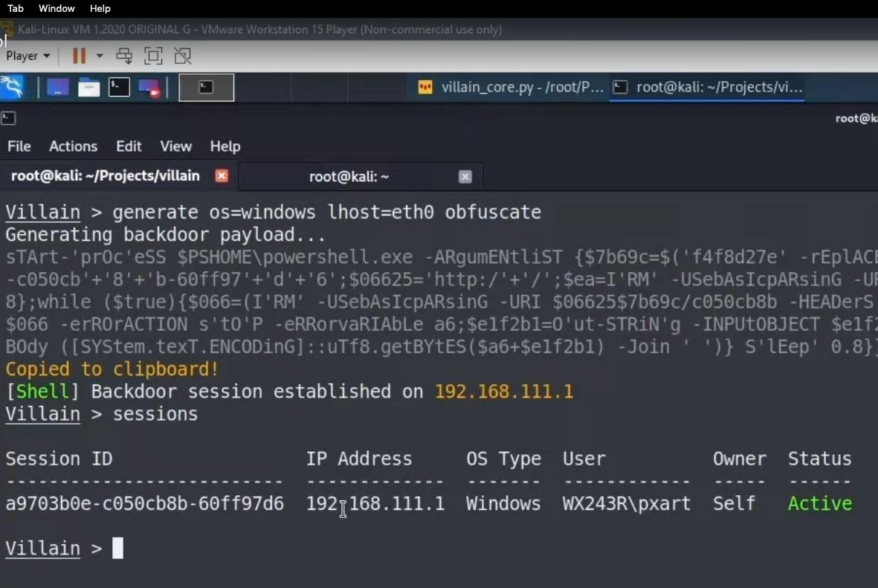The width and height of the screenshot is (878, 588).
Task: Click the terminal window title icon
Action: coord(8,118)
